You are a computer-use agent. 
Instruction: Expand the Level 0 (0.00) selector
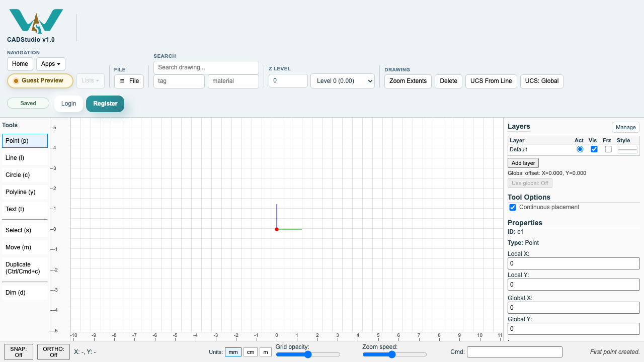tap(343, 81)
